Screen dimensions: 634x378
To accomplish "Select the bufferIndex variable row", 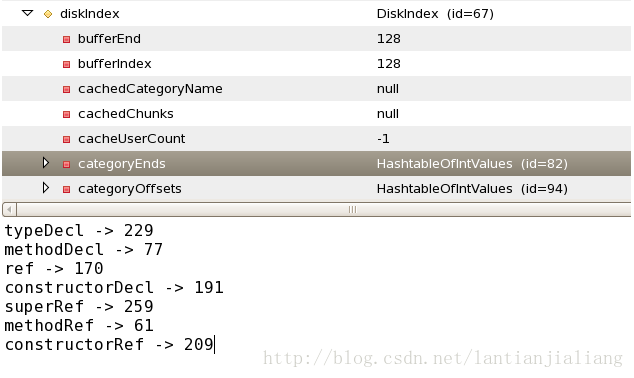I will coord(316,64).
